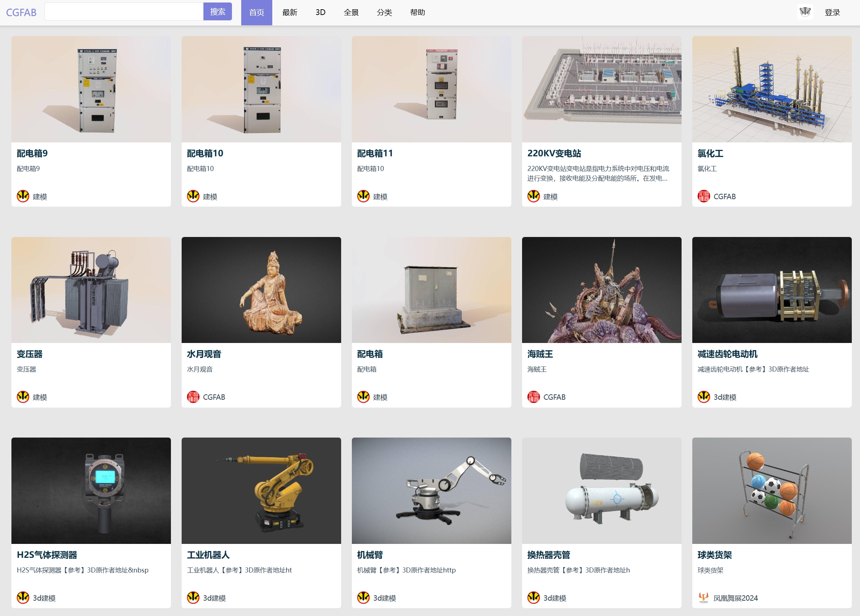This screenshot has height=616, width=860.
Task: Open the H2S气体探测器 thumbnail
Action: (91, 490)
